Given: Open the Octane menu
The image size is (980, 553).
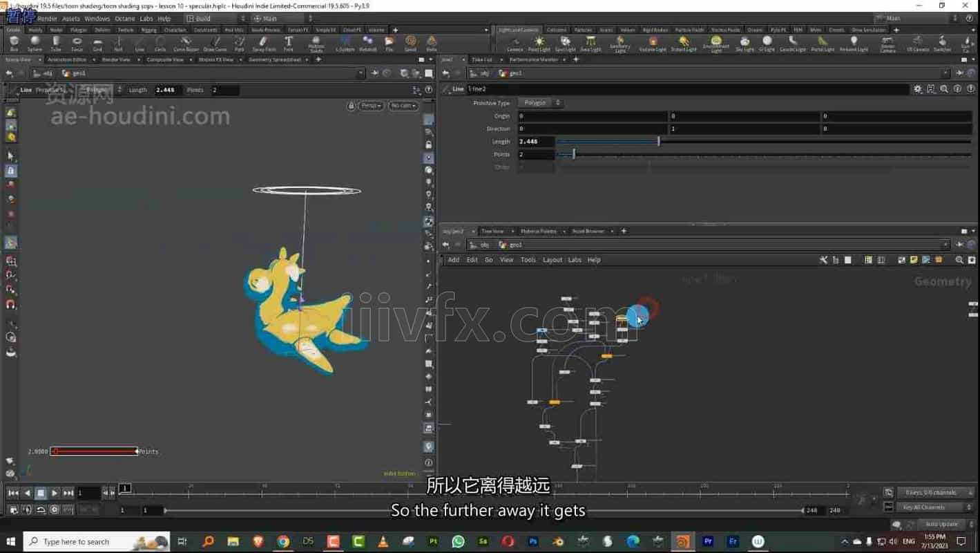Looking at the screenshot, I should coord(125,19).
